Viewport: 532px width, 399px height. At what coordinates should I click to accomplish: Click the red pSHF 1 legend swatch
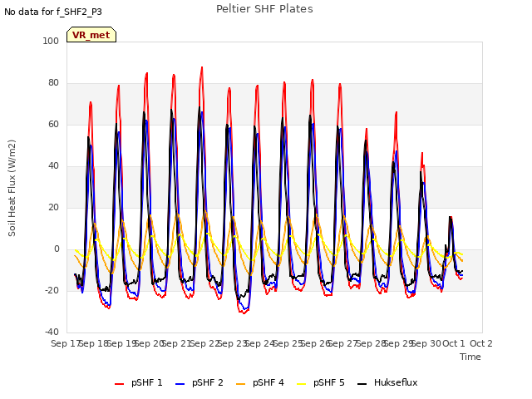119,384
